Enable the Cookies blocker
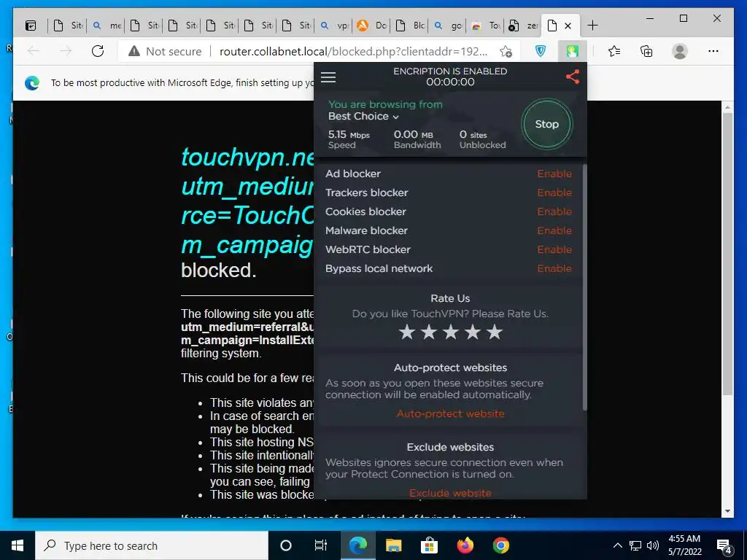The width and height of the screenshot is (747, 560). click(x=554, y=212)
